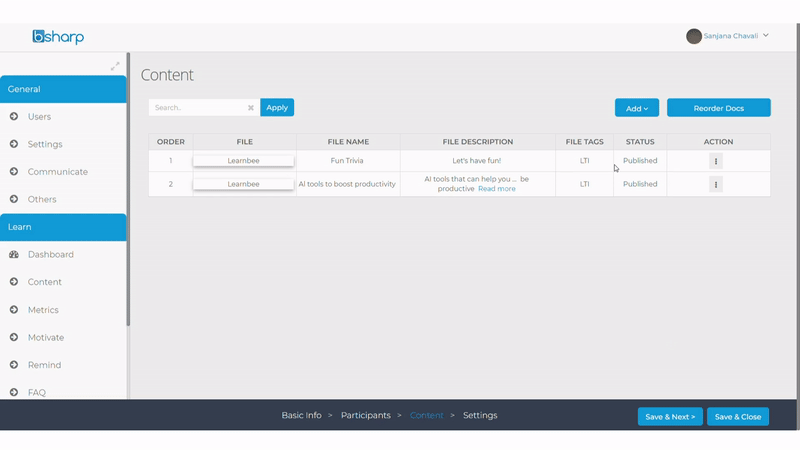800x450 pixels.
Task: Click the LTI tag in AI tools row
Action: click(x=584, y=184)
